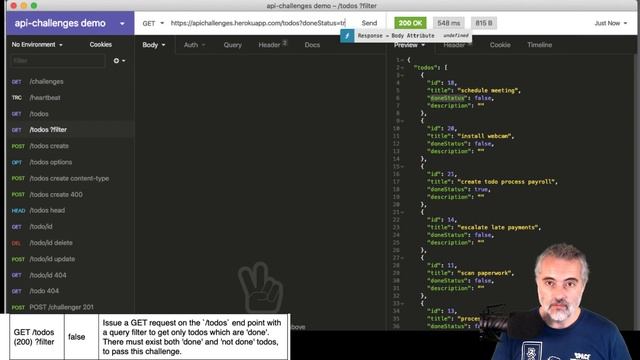Click the Response Body Attribute autocomplete suggestion

pyautogui.click(x=406, y=36)
